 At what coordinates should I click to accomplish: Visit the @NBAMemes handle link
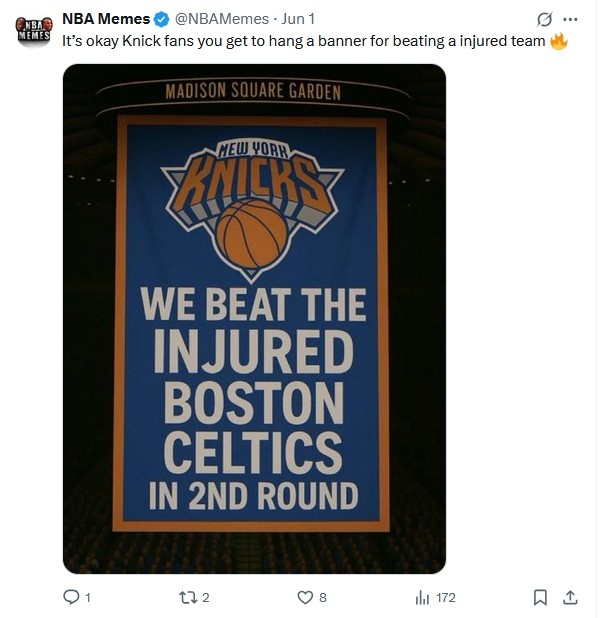[222, 19]
